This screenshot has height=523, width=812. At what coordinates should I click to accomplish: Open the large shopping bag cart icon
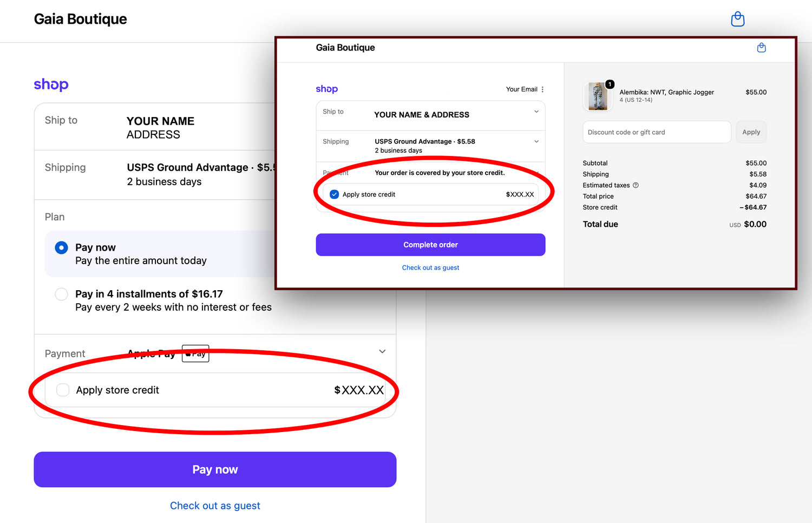pos(737,19)
